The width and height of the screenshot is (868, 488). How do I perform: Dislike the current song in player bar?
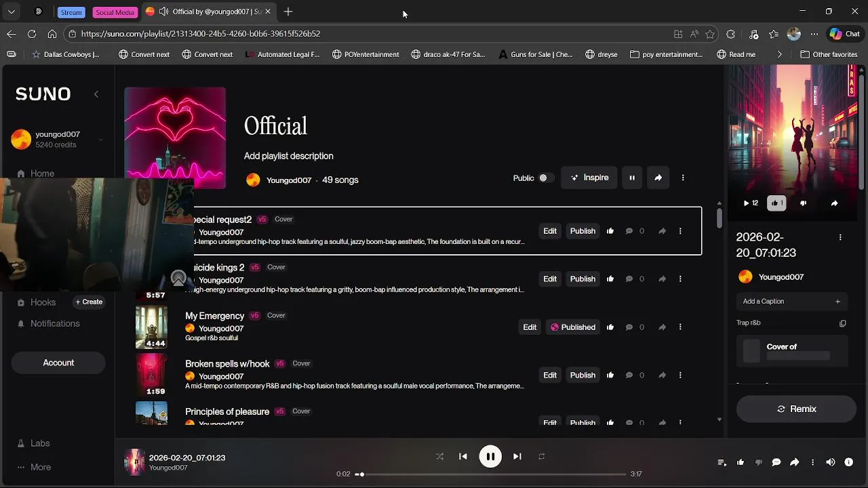click(x=758, y=462)
